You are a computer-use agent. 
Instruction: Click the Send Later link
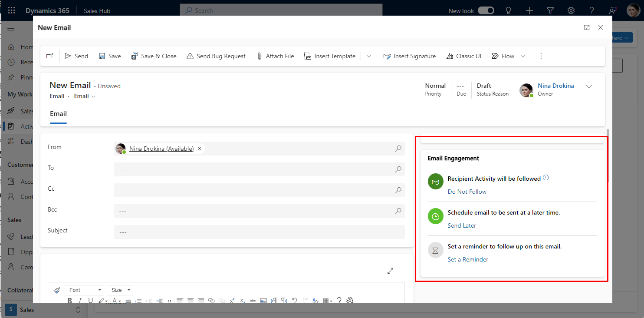click(x=462, y=225)
